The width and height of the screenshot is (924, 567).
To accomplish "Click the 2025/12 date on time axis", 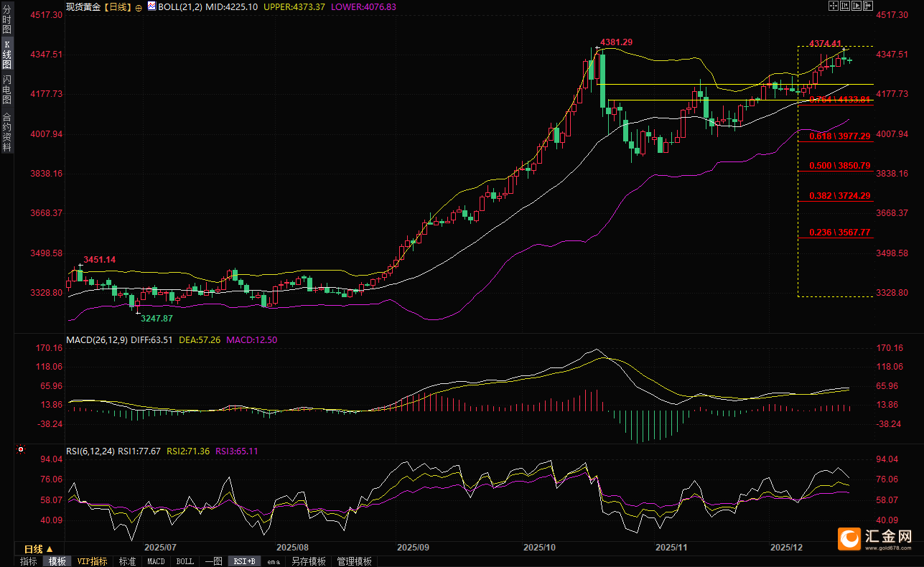I will click(786, 547).
